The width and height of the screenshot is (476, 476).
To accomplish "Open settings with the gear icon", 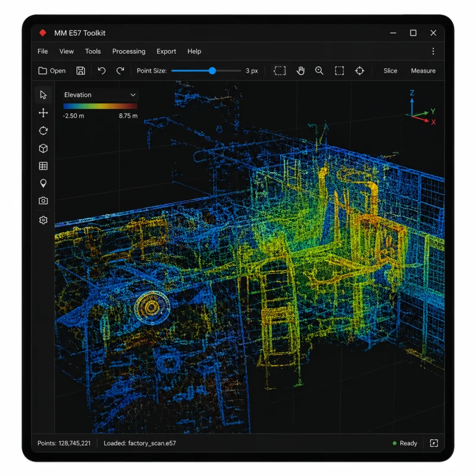I will click(x=43, y=220).
